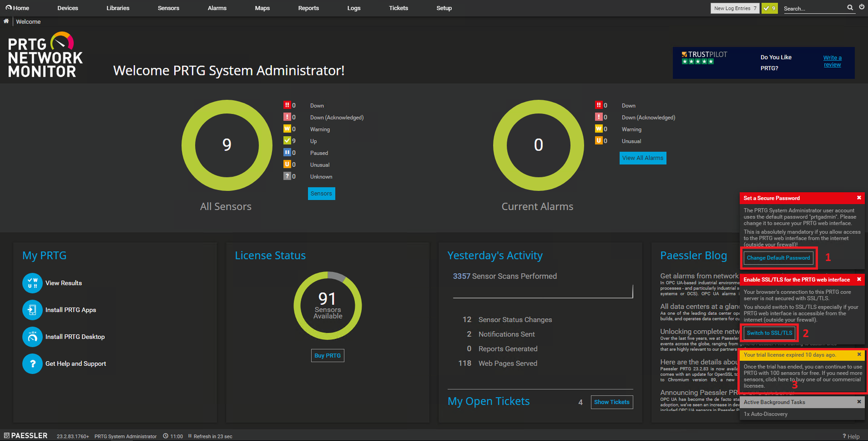The height and width of the screenshot is (441, 868).
Task: Click the Switch to SSL/TLS button
Action: point(769,333)
